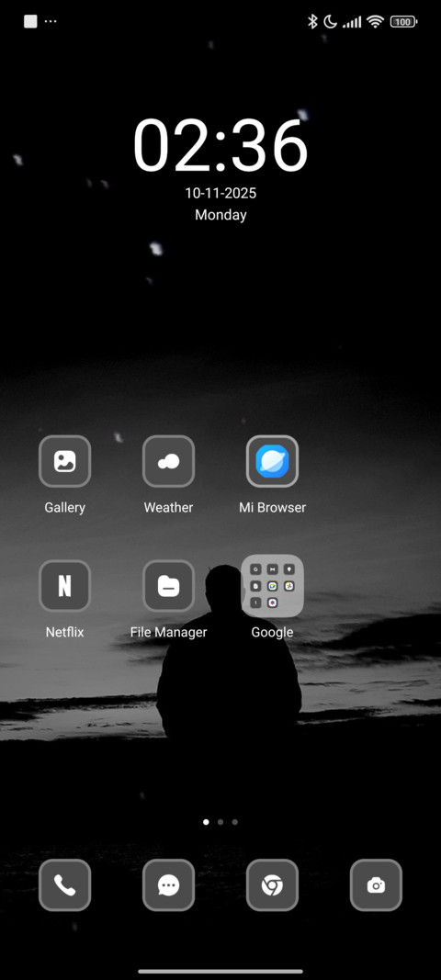
Task: Open the Phone dialer in the dock
Action: click(x=64, y=885)
